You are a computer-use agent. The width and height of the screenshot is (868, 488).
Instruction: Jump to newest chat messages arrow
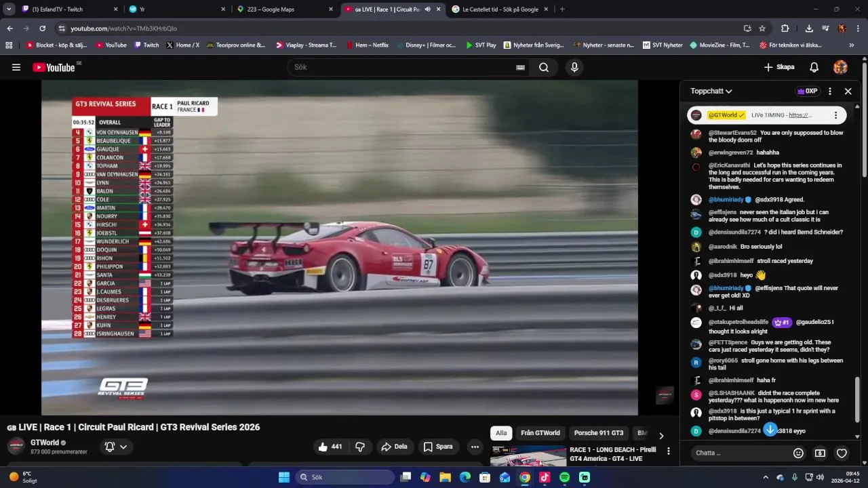770,430
